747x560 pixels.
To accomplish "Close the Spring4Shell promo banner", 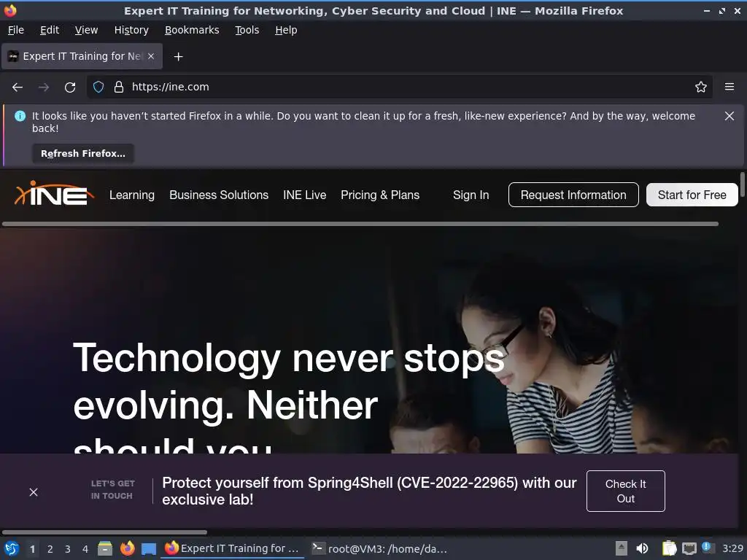I will [34, 492].
